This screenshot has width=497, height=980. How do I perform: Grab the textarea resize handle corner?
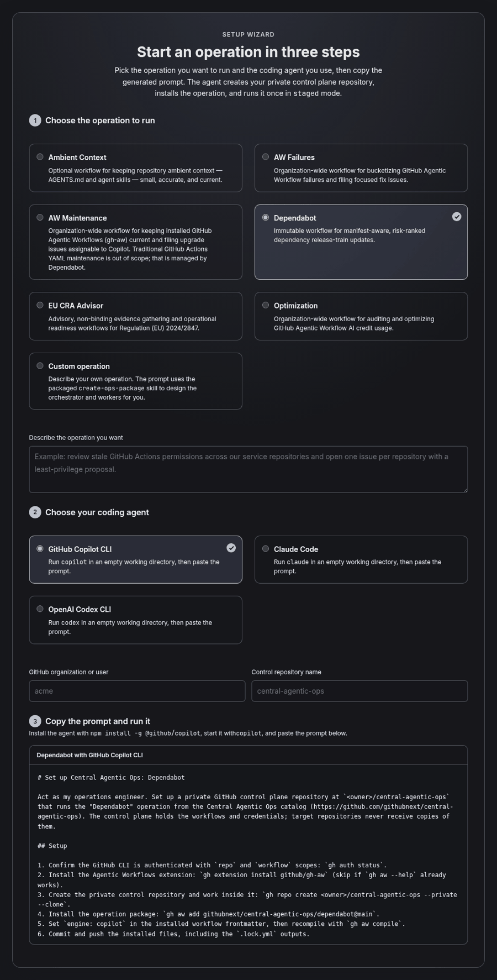tap(464, 489)
